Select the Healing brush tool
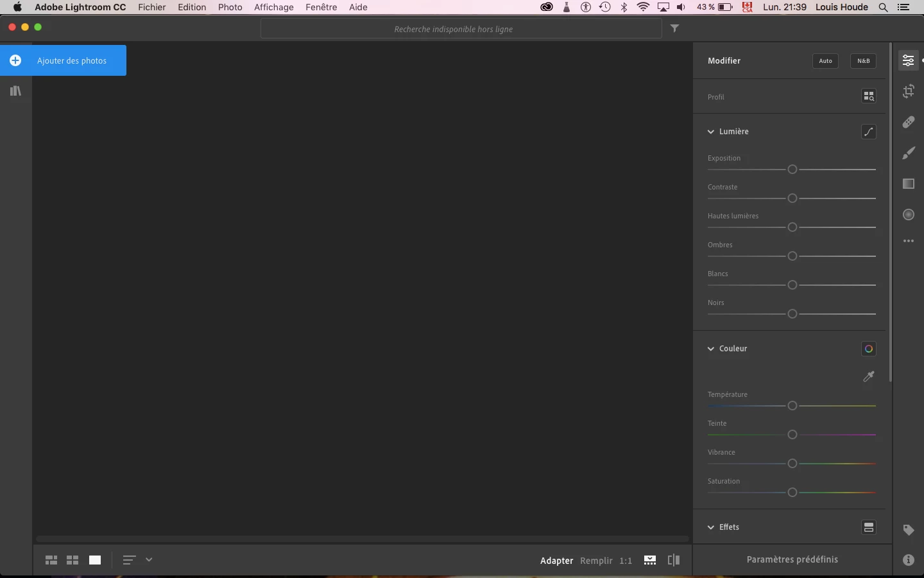The image size is (924, 578). pyautogui.click(x=909, y=122)
